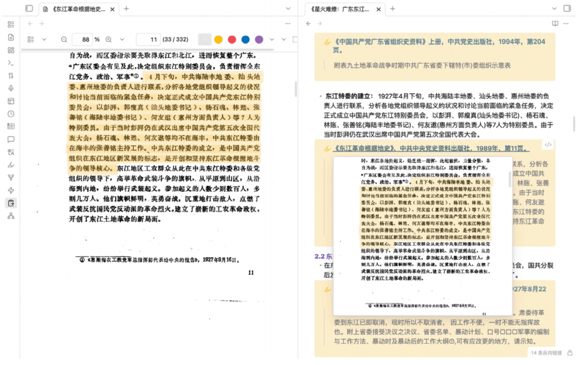Navigate forward in the PDF pane
This screenshot has height=365, width=588.
(41, 23)
